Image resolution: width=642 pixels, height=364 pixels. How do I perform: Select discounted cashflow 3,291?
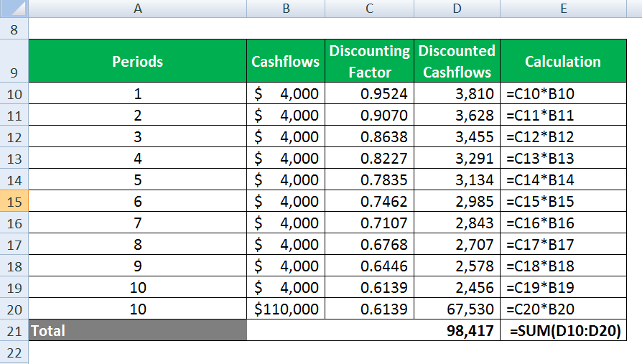[x=457, y=158]
